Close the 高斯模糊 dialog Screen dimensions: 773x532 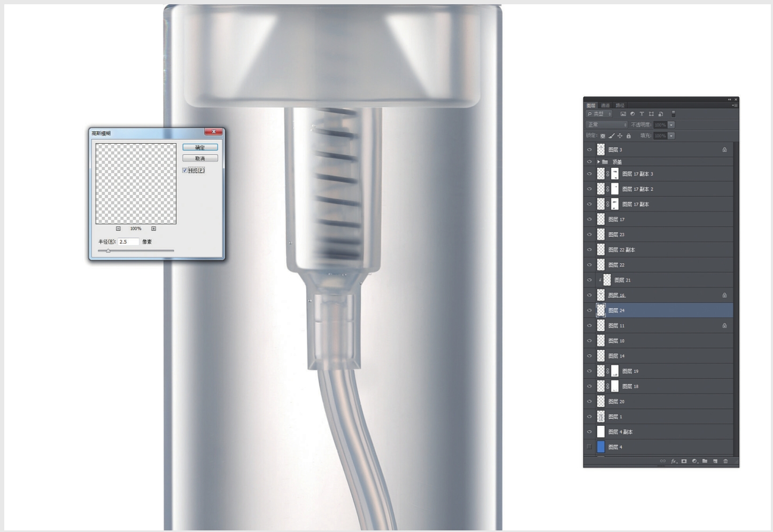214,132
